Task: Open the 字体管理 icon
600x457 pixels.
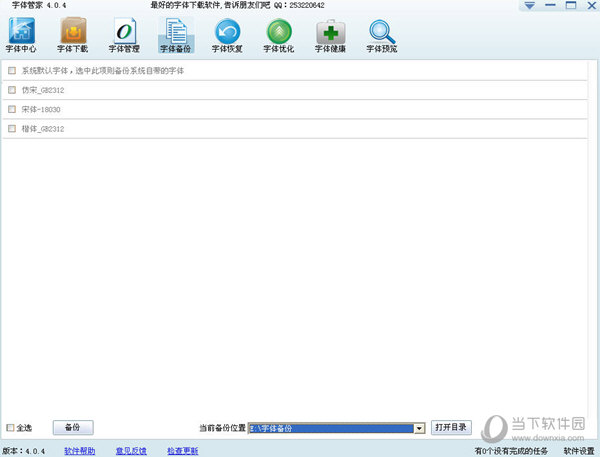Action: (124, 35)
